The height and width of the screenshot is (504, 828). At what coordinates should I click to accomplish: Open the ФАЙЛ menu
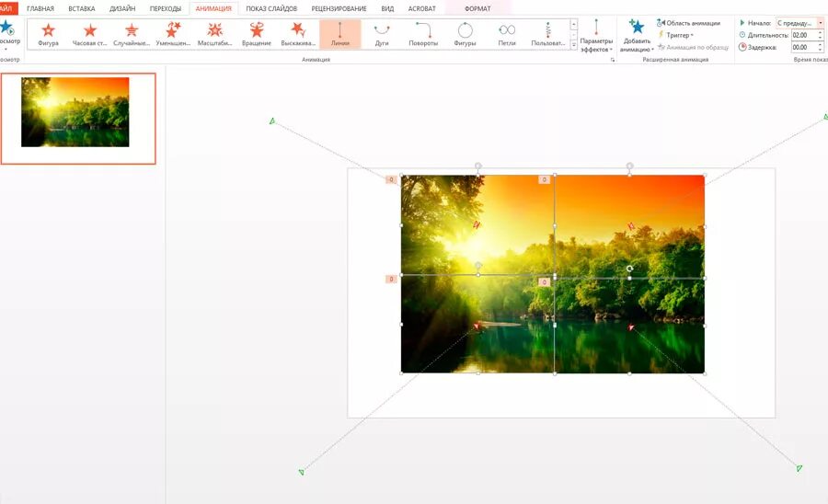[x=7, y=8]
